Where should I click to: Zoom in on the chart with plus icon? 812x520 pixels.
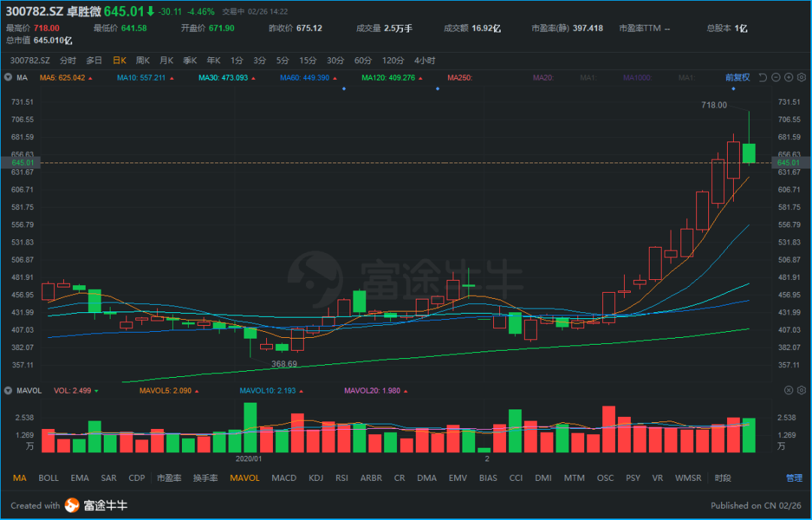tap(788, 77)
